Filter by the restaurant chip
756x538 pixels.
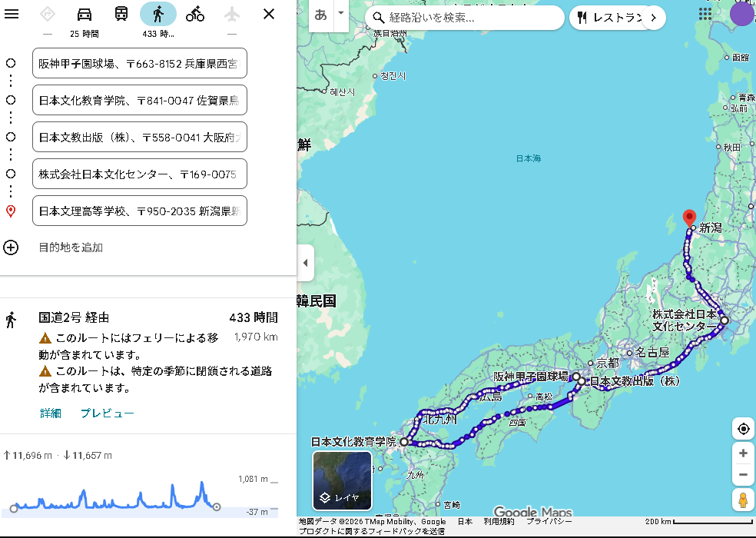coord(607,18)
